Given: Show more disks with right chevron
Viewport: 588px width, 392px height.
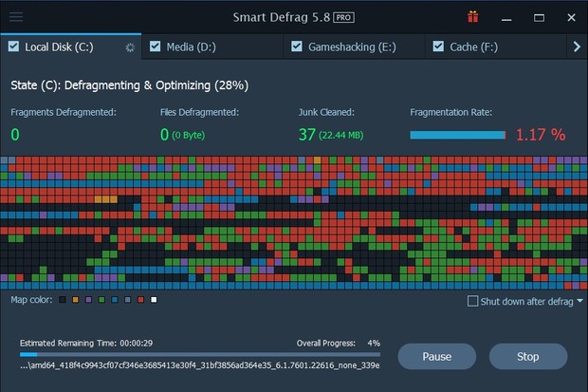Looking at the screenshot, I should coord(577,47).
